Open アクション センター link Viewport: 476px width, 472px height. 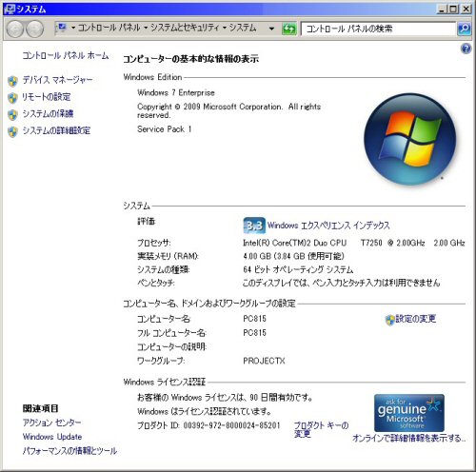coord(51,423)
